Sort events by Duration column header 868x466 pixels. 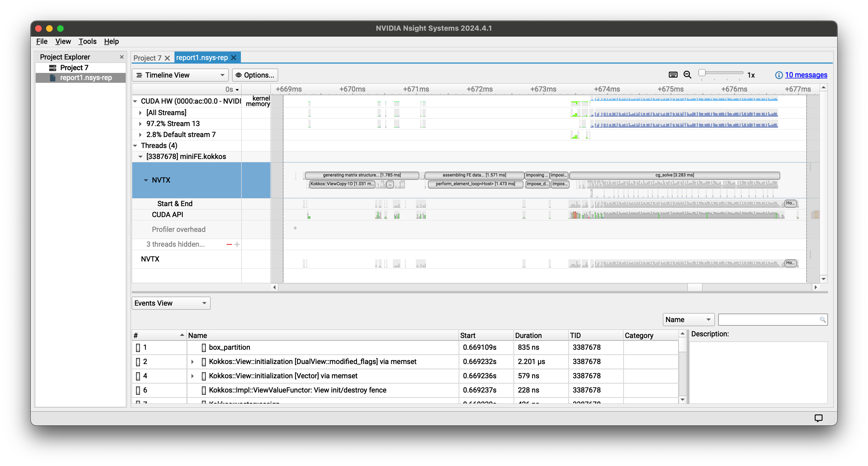540,335
